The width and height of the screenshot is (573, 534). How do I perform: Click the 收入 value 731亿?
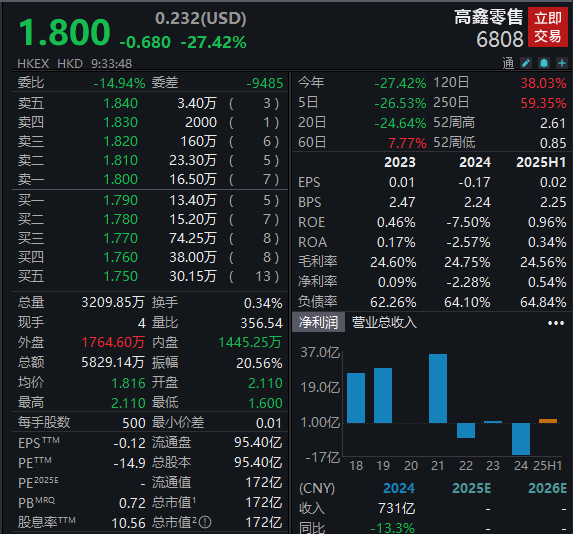click(x=396, y=508)
